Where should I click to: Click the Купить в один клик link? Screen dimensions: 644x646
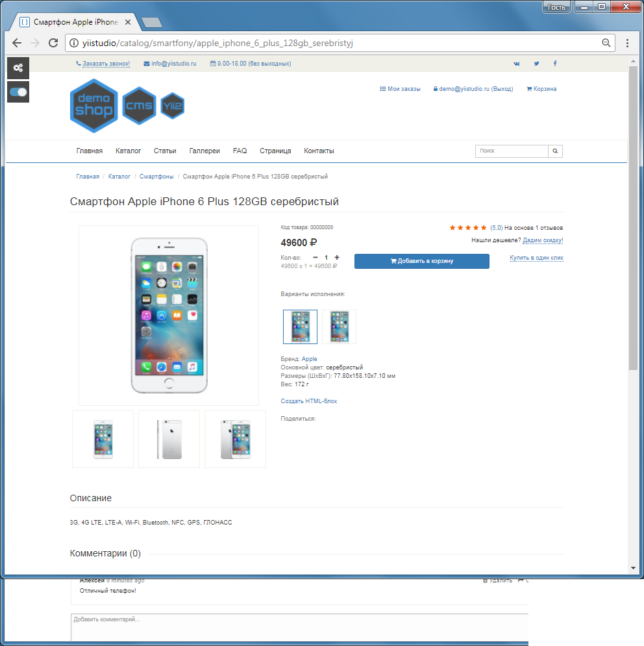(x=536, y=258)
